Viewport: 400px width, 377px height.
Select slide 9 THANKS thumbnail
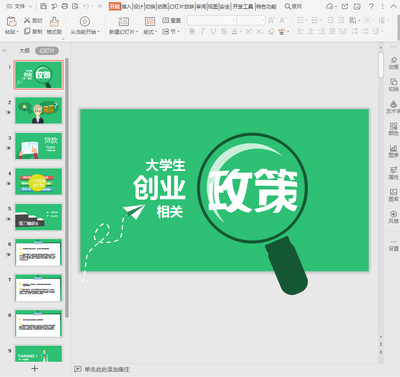38,354
